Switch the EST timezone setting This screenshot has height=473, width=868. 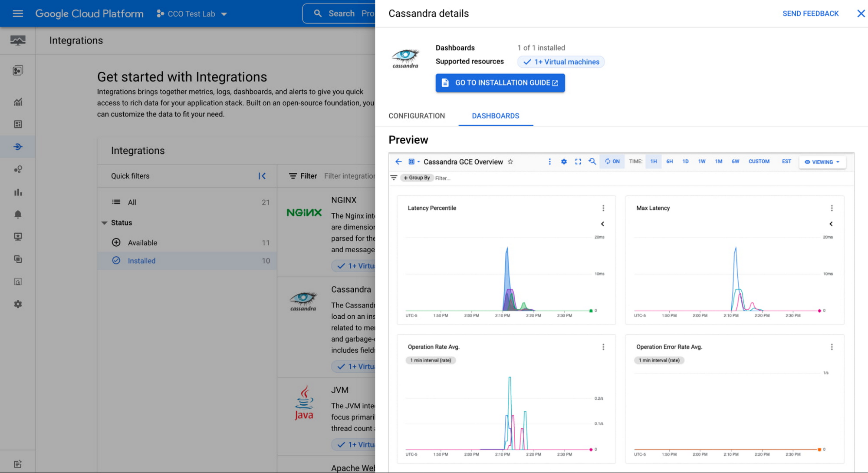point(786,161)
